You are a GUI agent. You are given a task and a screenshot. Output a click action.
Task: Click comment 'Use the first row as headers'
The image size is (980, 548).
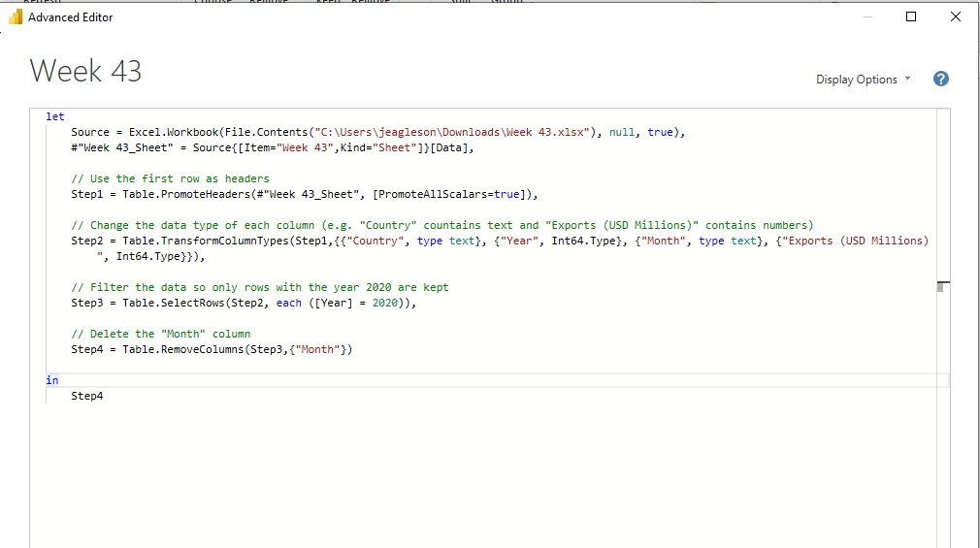170,178
